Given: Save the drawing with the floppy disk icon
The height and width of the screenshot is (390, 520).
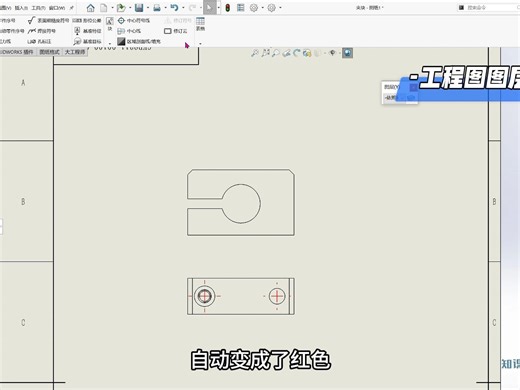Looking at the screenshot, I should tap(139, 8).
